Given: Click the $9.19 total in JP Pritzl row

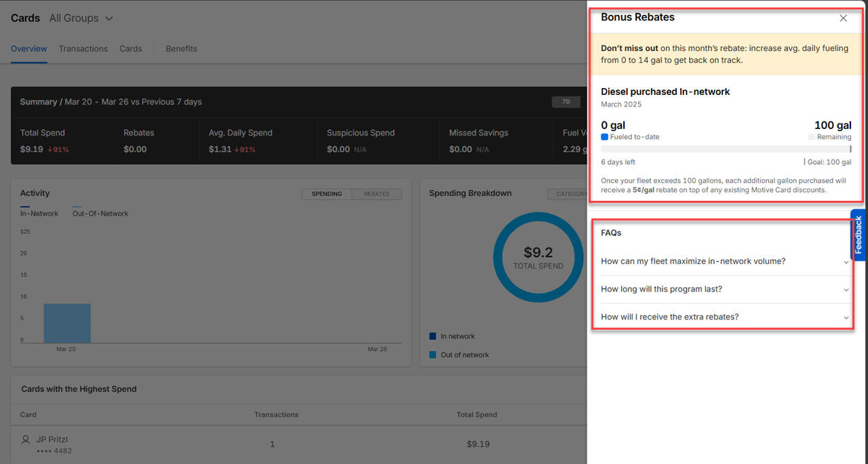Looking at the screenshot, I should 477,444.
